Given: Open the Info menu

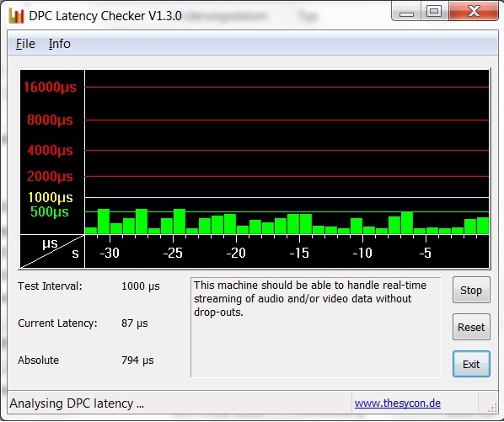Looking at the screenshot, I should coord(60,44).
